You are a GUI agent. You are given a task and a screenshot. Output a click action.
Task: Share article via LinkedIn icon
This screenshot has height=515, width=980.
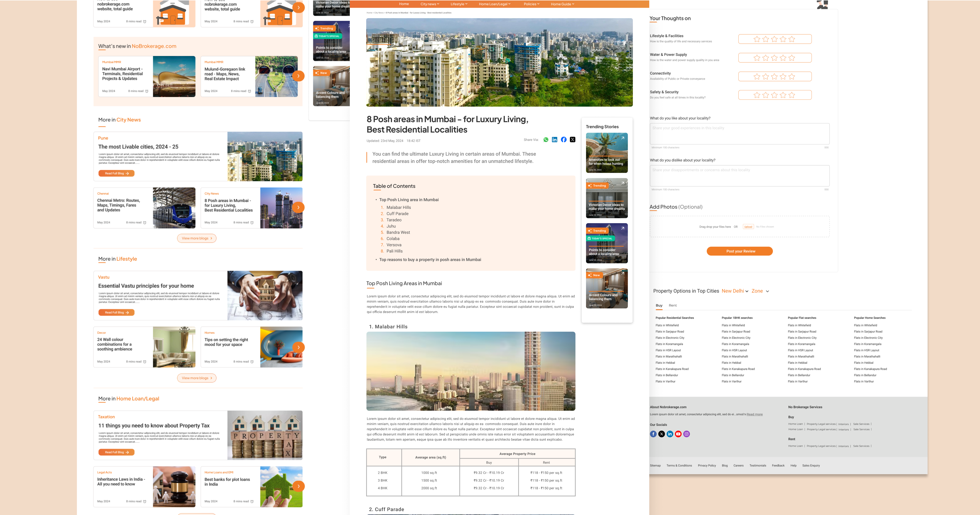[x=555, y=140]
